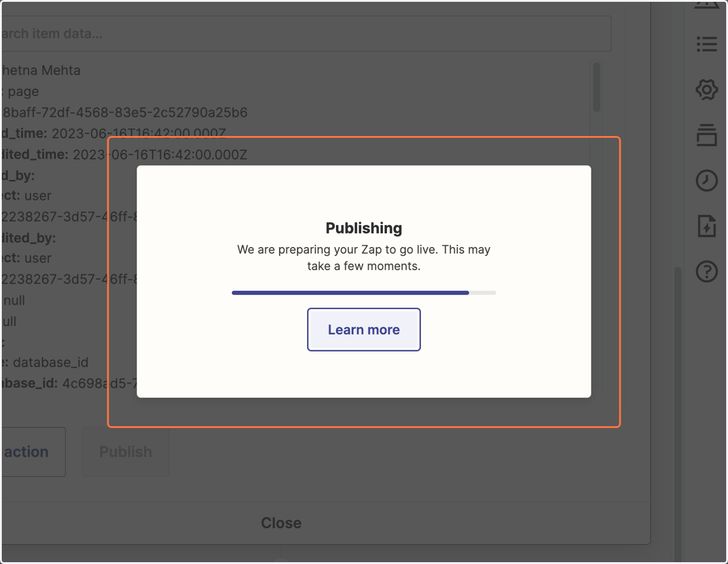Select 'We are preparing your Zap' message

click(x=364, y=257)
